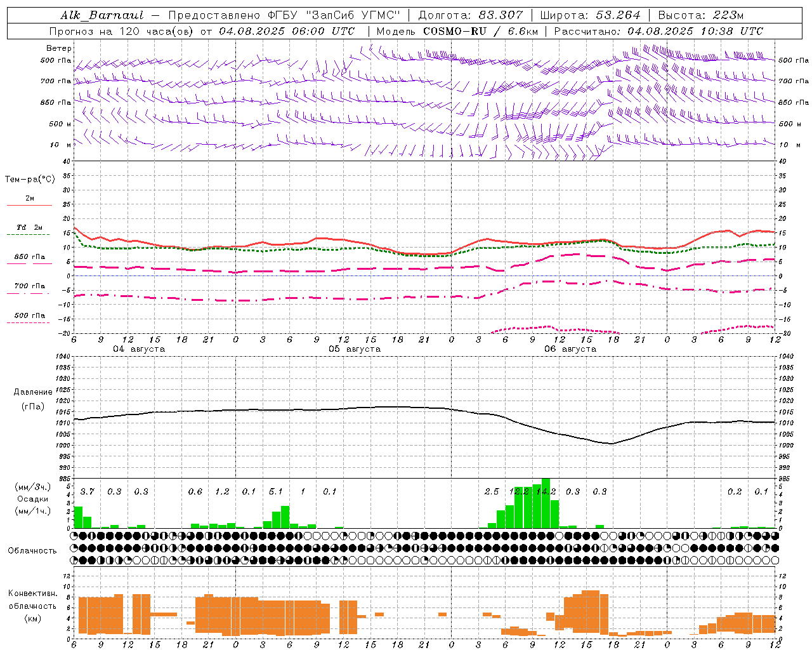The image size is (812, 650).
Task: Click the Осадки panel label
Action: click(33, 500)
